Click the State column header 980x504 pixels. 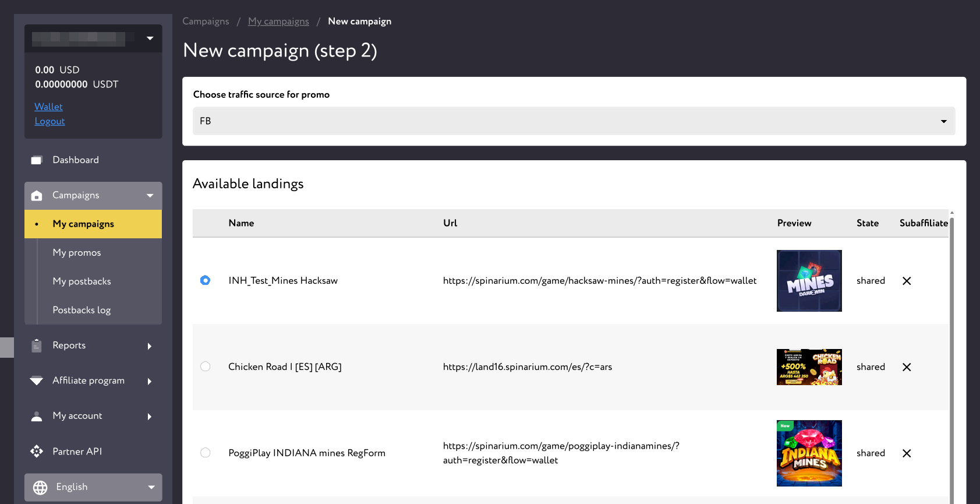click(868, 223)
